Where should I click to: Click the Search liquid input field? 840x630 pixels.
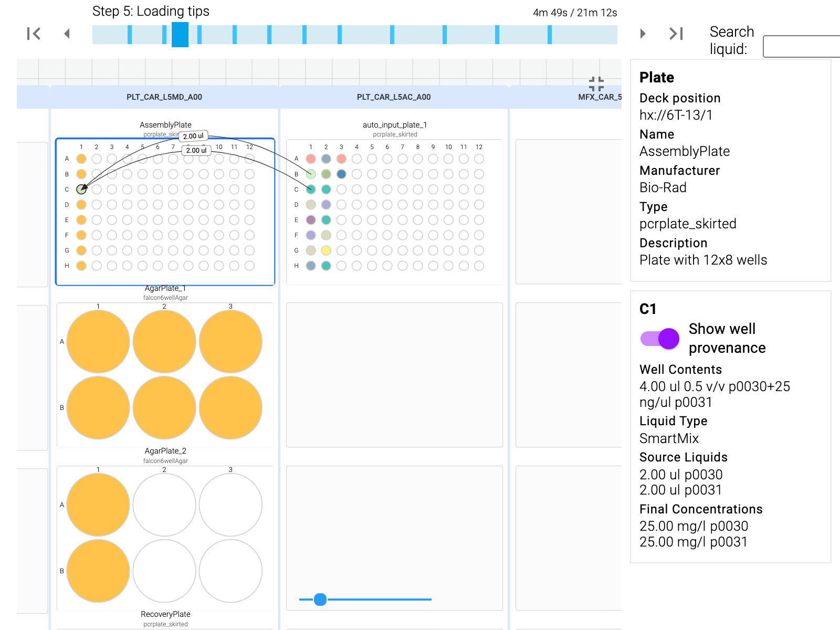tap(801, 46)
